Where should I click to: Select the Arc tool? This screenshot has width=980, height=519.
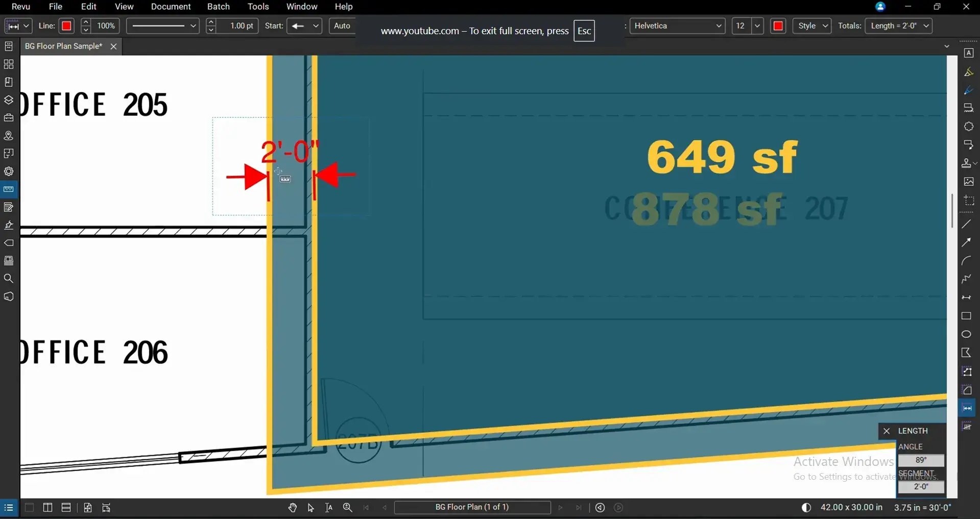(x=966, y=261)
